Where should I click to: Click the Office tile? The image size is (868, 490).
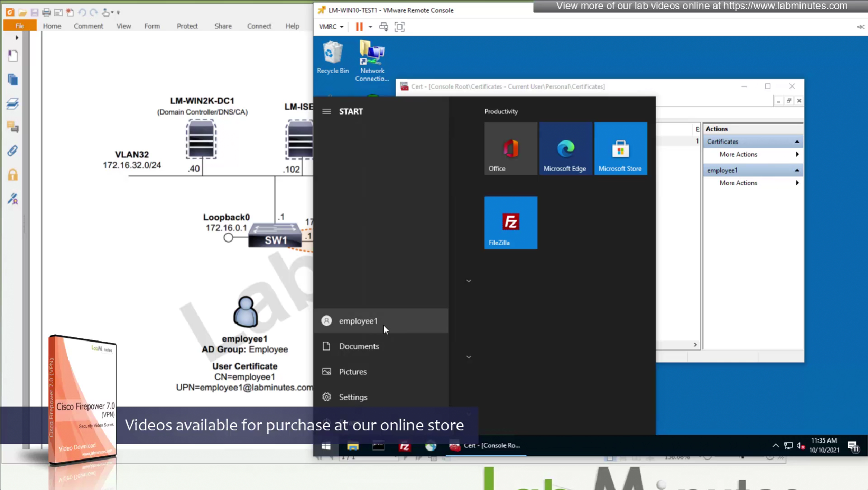coord(510,148)
